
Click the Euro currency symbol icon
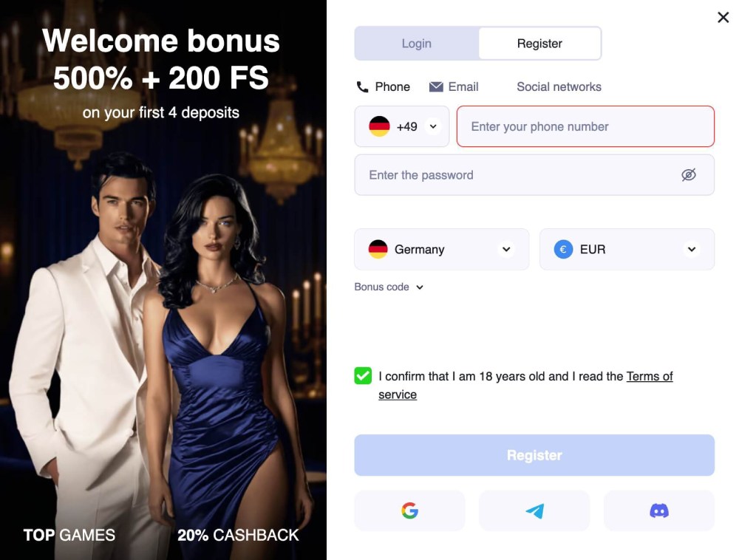point(563,249)
